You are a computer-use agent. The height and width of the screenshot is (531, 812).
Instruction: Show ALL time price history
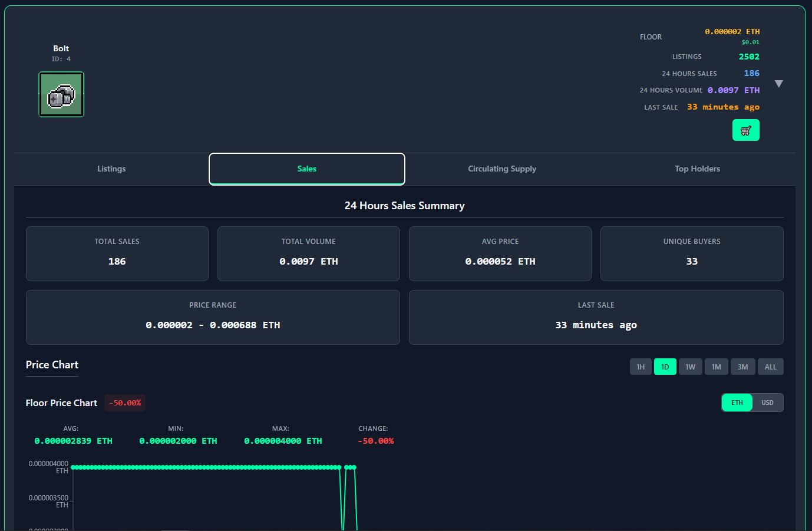[x=770, y=367]
